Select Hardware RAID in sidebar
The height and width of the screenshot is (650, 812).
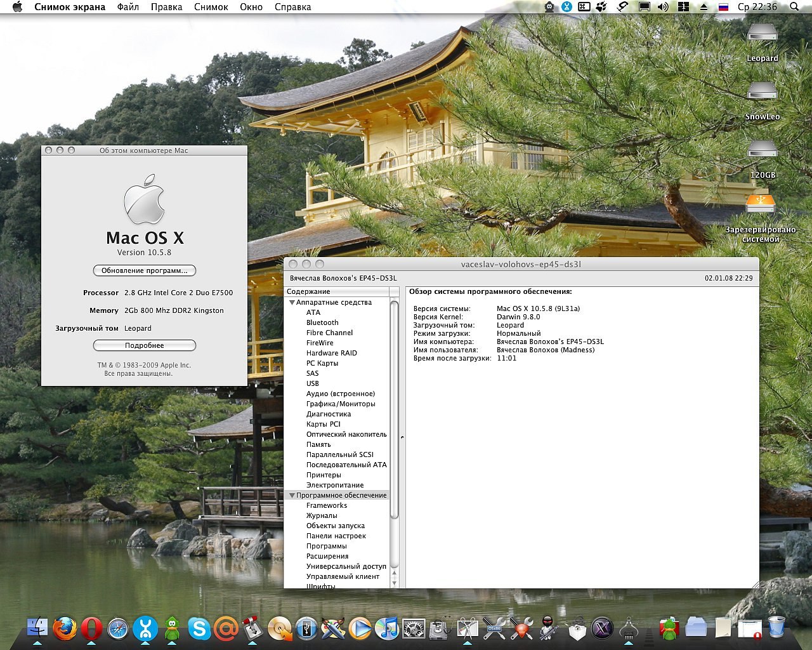[x=331, y=353]
